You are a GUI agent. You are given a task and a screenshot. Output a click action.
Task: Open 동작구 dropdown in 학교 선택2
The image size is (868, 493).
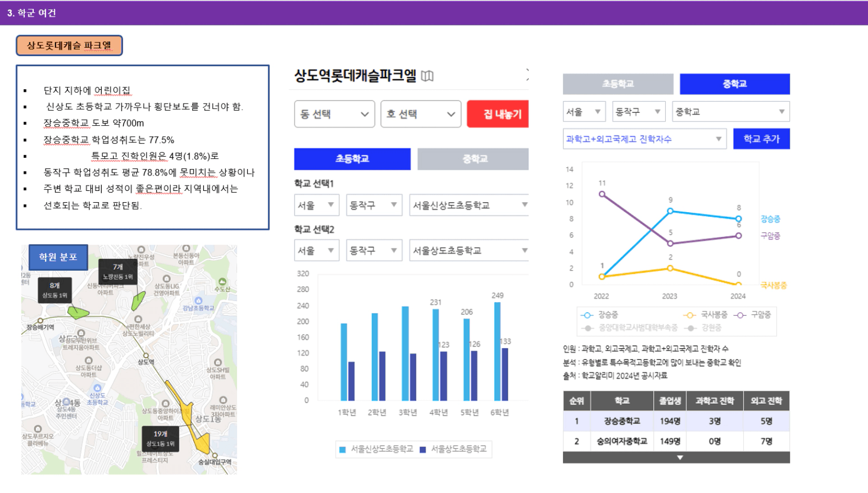(x=374, y=251)
